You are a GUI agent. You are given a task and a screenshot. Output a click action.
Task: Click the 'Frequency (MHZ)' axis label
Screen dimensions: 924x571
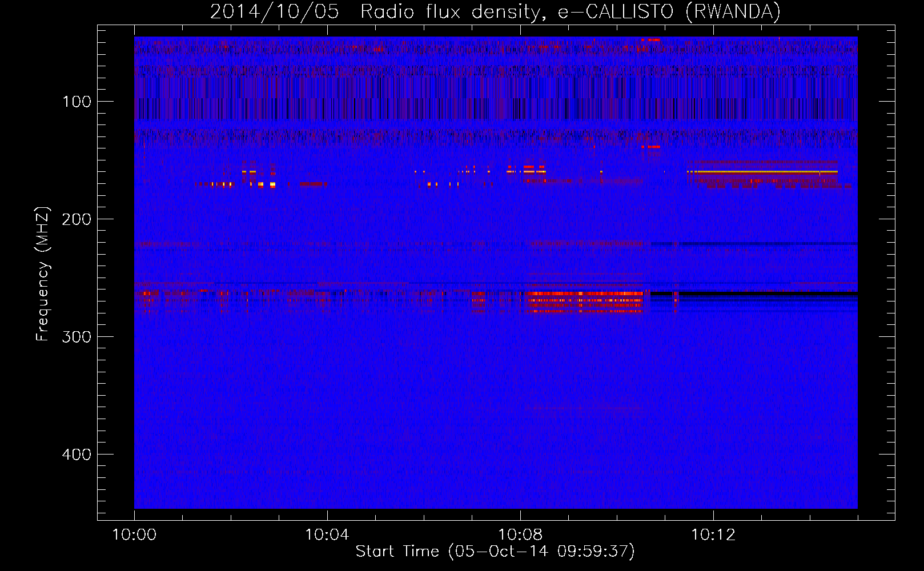[x=43, y=274]
